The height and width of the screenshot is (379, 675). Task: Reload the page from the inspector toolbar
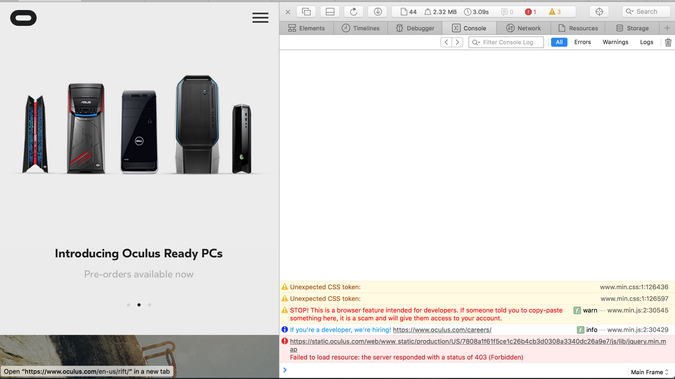(353, 12)
